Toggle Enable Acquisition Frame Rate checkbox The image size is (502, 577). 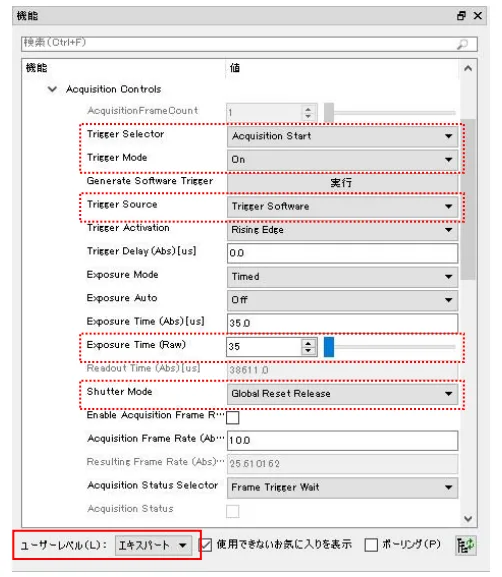click(x=233, y=418)
